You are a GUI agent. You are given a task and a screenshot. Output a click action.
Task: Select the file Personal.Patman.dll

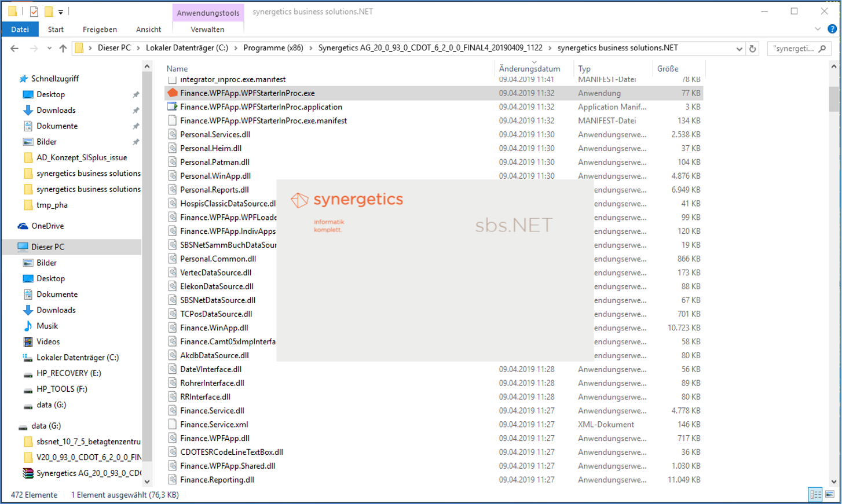pos(215,162)
